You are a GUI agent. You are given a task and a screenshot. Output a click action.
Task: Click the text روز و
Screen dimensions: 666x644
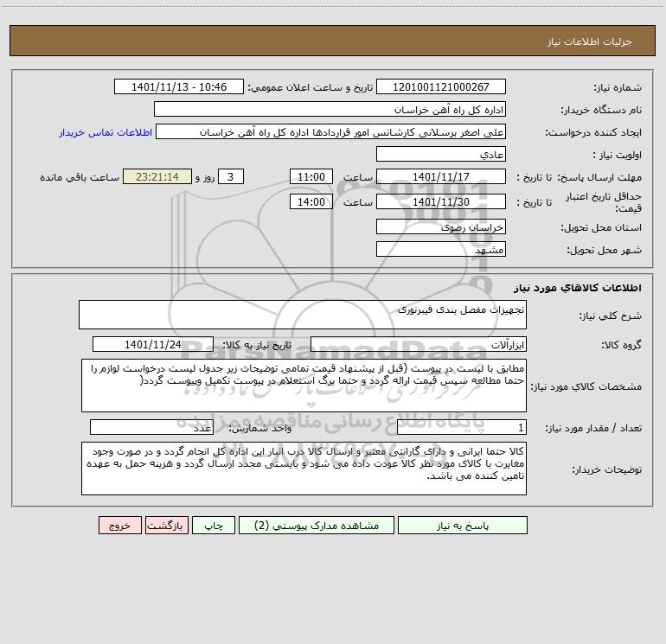[205, 177]
